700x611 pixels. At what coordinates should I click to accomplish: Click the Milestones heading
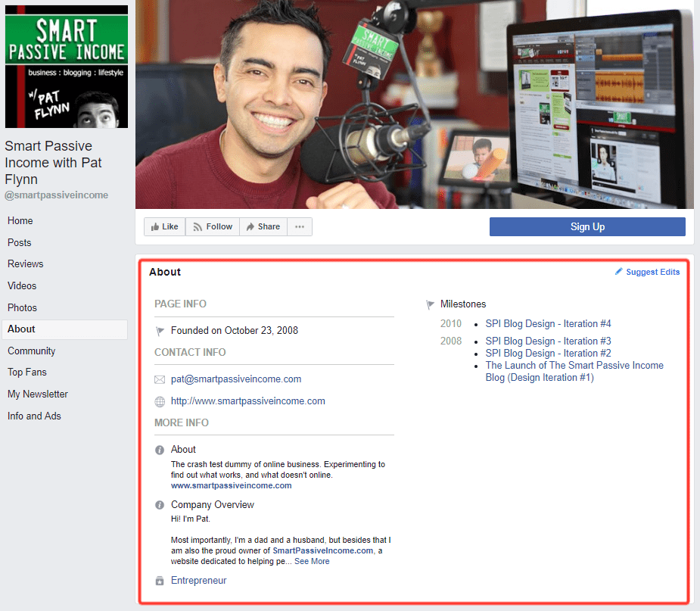click(463, 304)
